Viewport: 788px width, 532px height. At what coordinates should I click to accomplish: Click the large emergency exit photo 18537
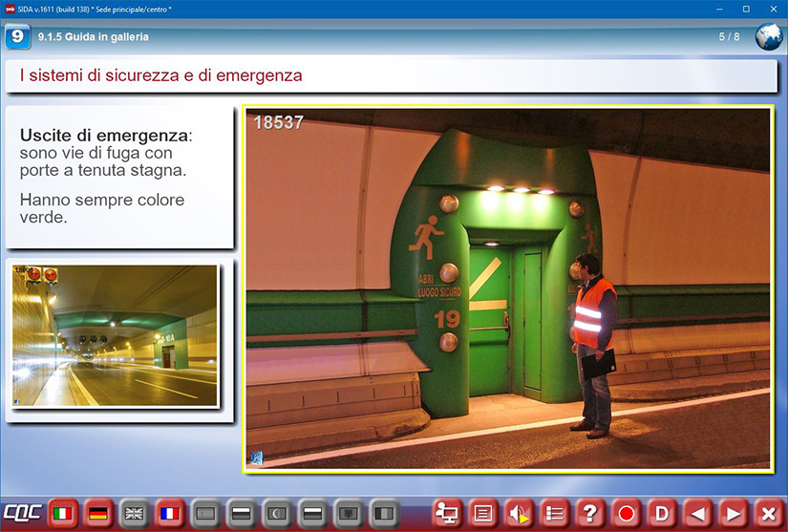pos(507,288)
